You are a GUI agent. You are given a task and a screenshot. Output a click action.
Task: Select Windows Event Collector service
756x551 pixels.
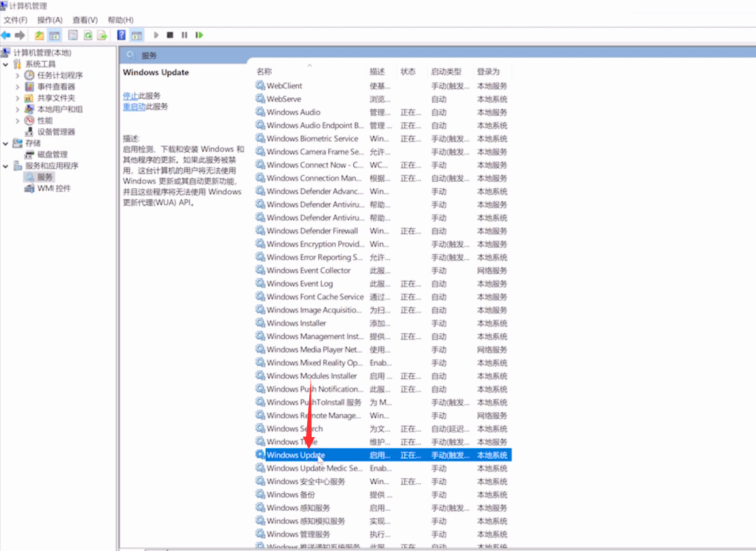(383, 271)
